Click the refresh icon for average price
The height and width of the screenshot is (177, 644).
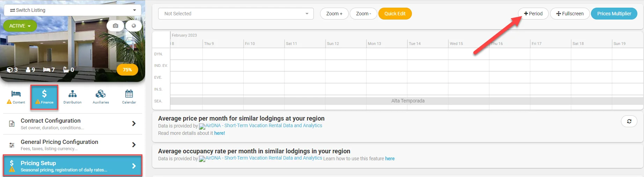(629, 121)
